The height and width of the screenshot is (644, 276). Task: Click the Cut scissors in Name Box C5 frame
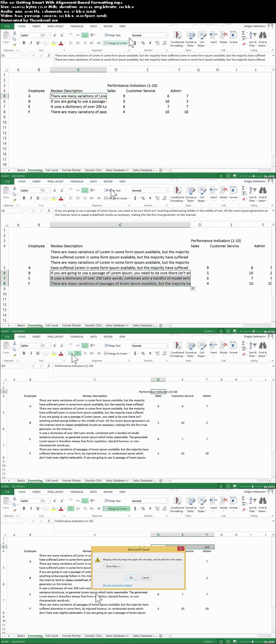pos(15,33)
